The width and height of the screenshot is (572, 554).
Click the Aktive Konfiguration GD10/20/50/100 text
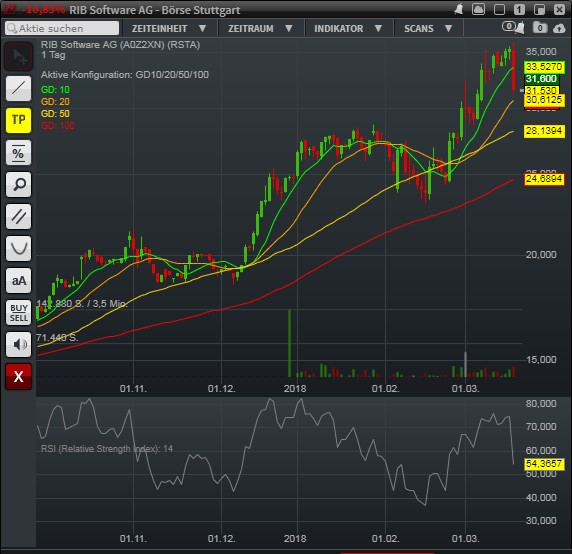[x=125, y=75]
